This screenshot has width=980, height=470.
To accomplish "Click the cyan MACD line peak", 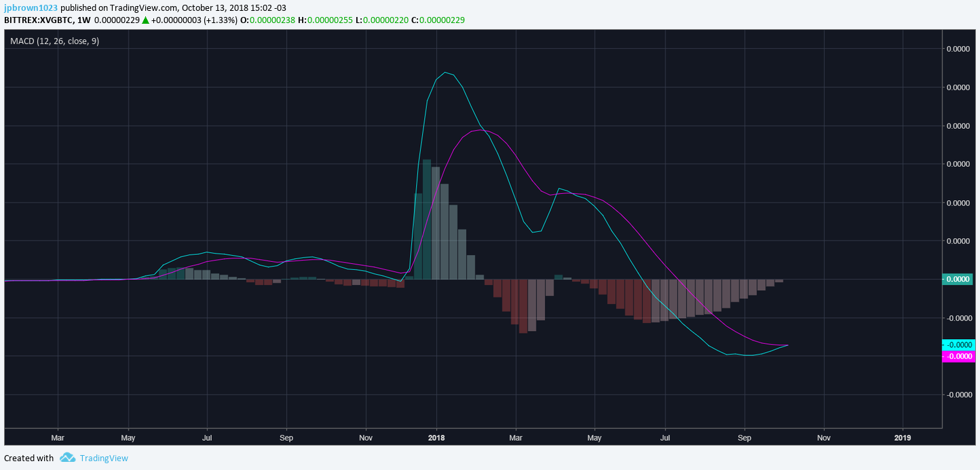I will [445, 73].
